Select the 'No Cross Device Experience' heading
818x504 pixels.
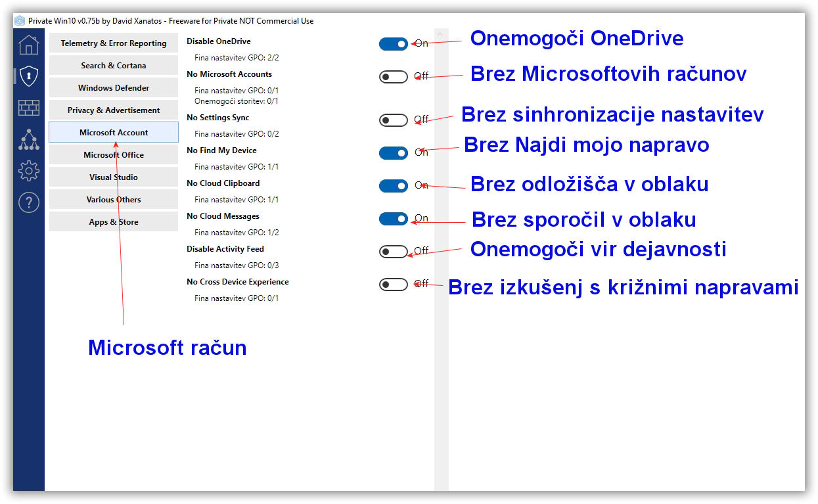238,282
